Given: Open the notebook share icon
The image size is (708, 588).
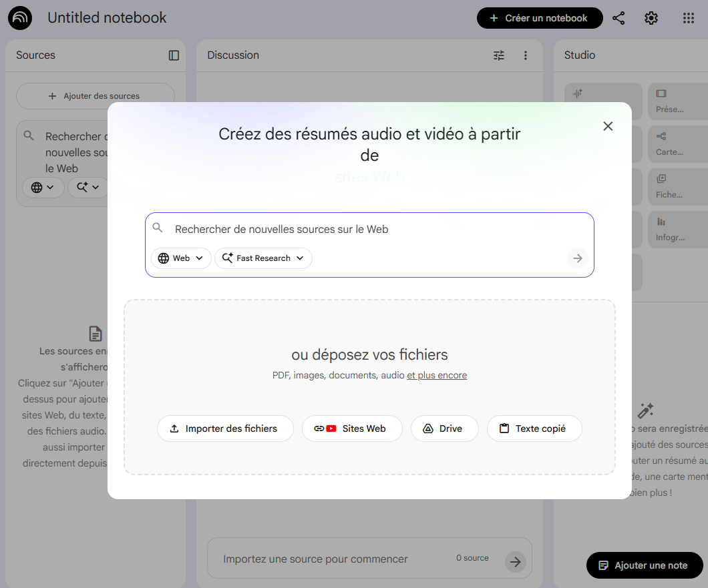Looking at the screenshot, I should pyautogui.click(x=618, y=18).
